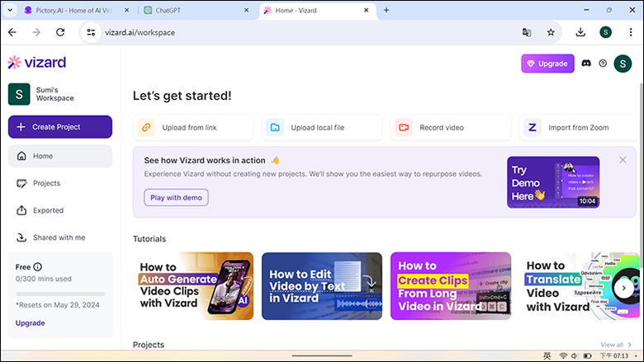The image size is (644, 362).
Task: Click the volume icon in system tray
Action: [x=575, y=356]
